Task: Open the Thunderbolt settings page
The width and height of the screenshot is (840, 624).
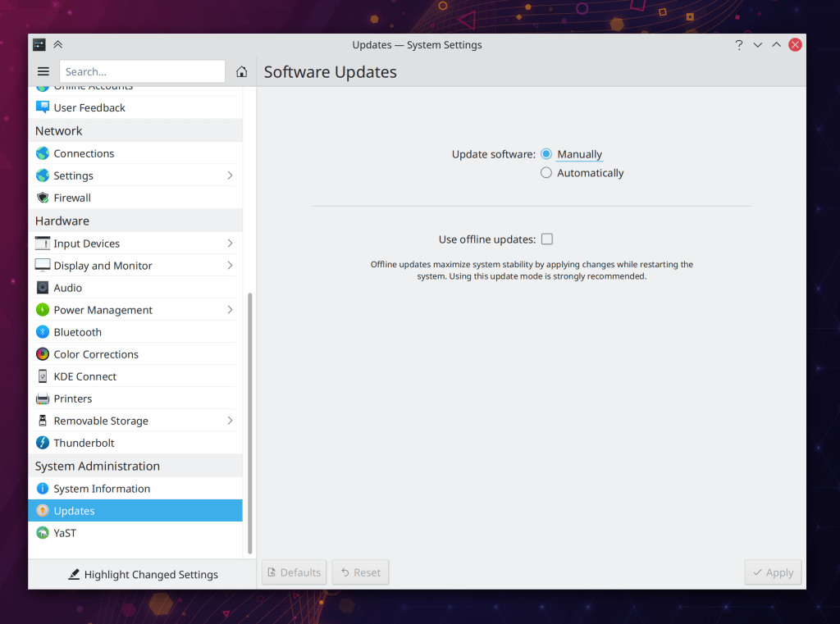Action: pos(84,443)
